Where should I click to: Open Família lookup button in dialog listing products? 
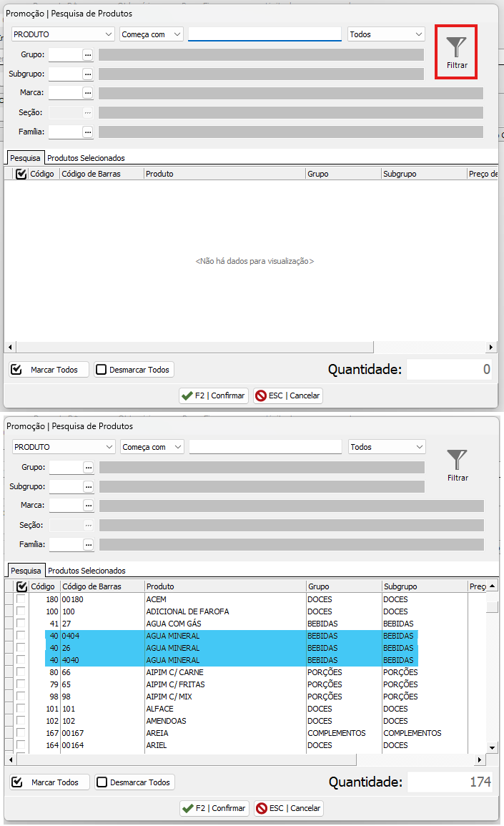pos(89,545)
